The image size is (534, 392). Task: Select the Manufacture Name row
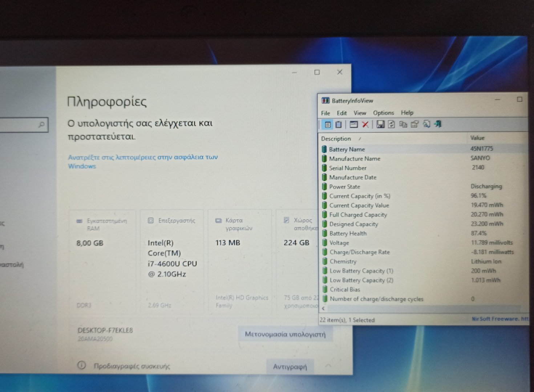[x=424, y=159]
